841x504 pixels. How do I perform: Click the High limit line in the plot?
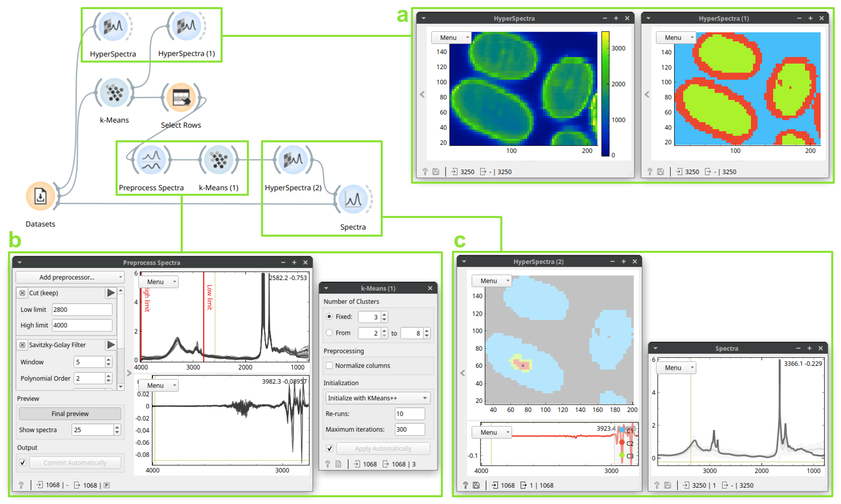tap(141, 317)
